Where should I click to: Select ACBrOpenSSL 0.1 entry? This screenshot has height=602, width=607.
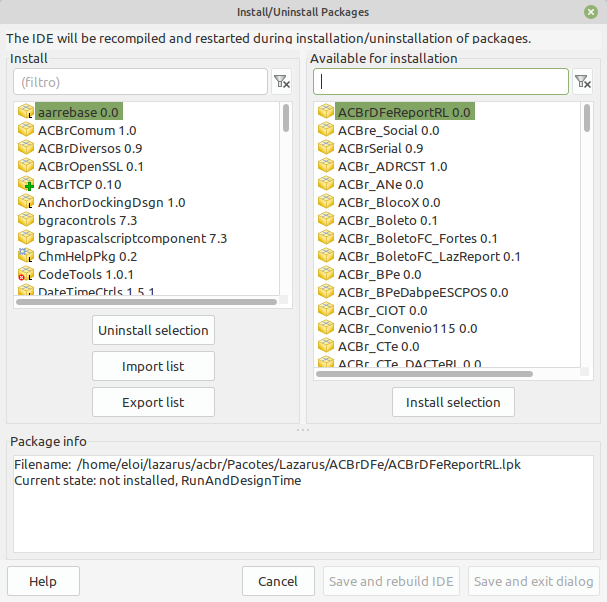click(x=91, y=166)
